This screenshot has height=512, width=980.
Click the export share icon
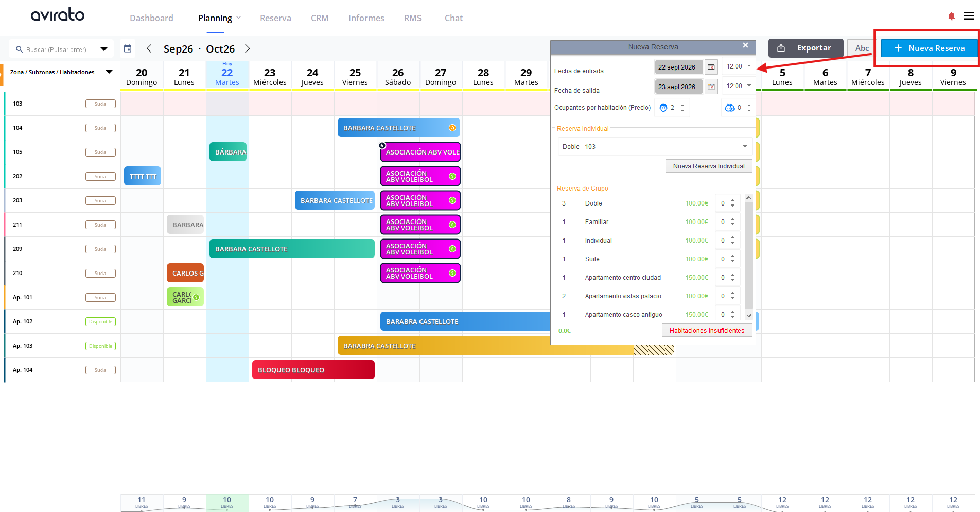[781, 48]
